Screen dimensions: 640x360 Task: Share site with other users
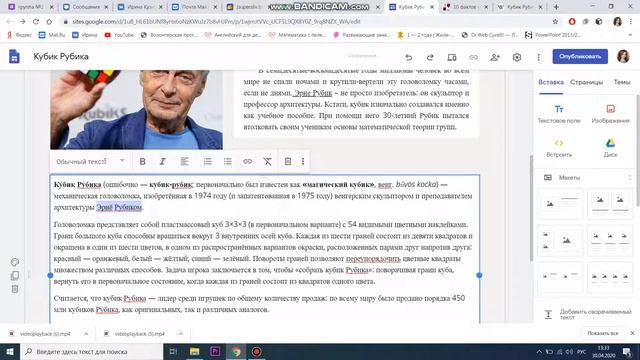495,57
